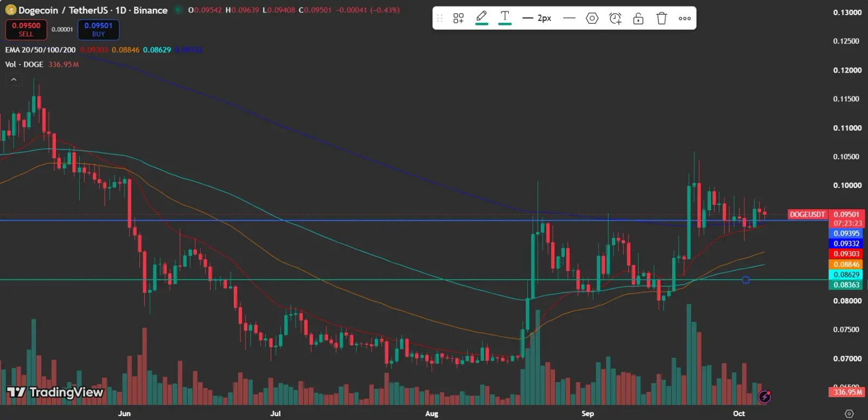Change line color with pencil tool
Viewport: 868px width, 420px height.
481,18
